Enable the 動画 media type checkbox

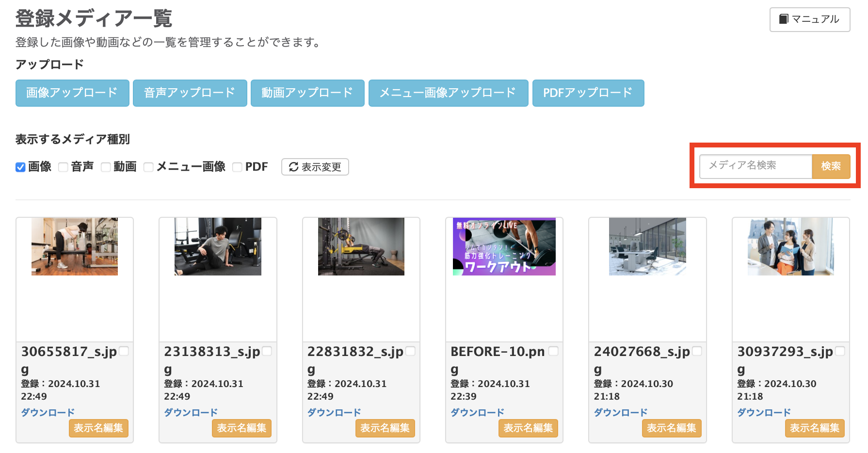pyautogui.click(x=106, y=167)
